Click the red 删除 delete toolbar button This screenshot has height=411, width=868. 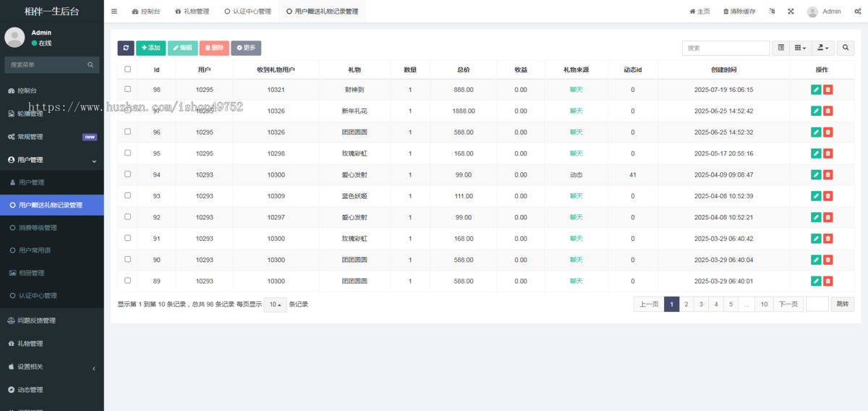(x=214, y=48)
